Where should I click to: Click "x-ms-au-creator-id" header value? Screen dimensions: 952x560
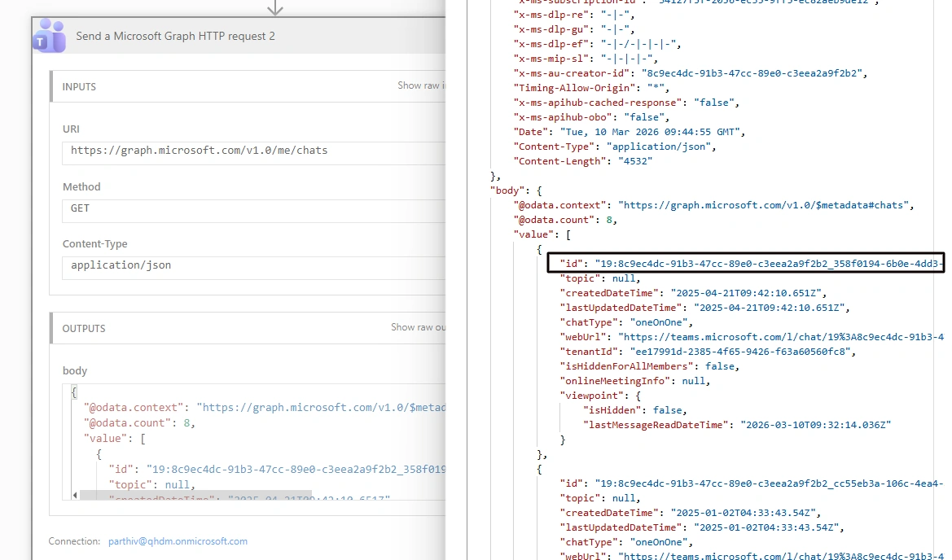752,73
